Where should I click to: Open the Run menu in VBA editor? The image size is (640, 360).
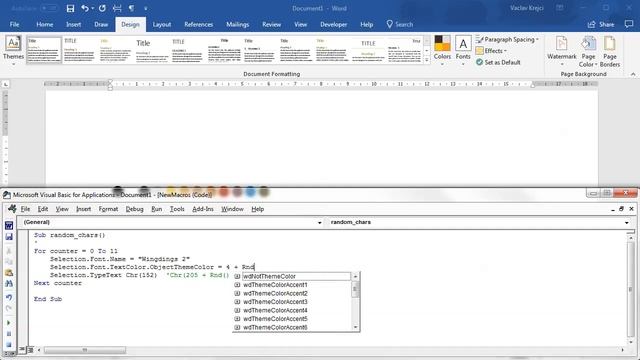[x=157, y=209]
